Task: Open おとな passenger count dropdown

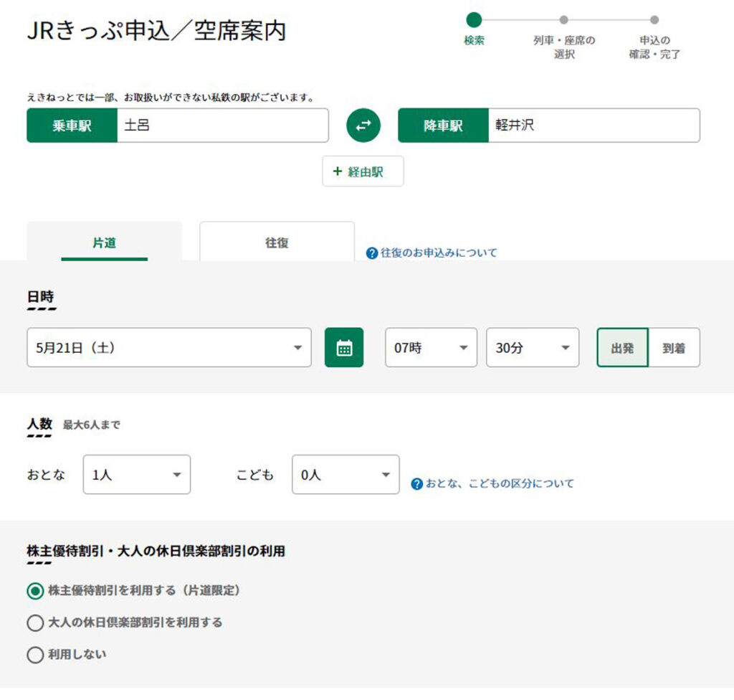Action: pos(137,474)
